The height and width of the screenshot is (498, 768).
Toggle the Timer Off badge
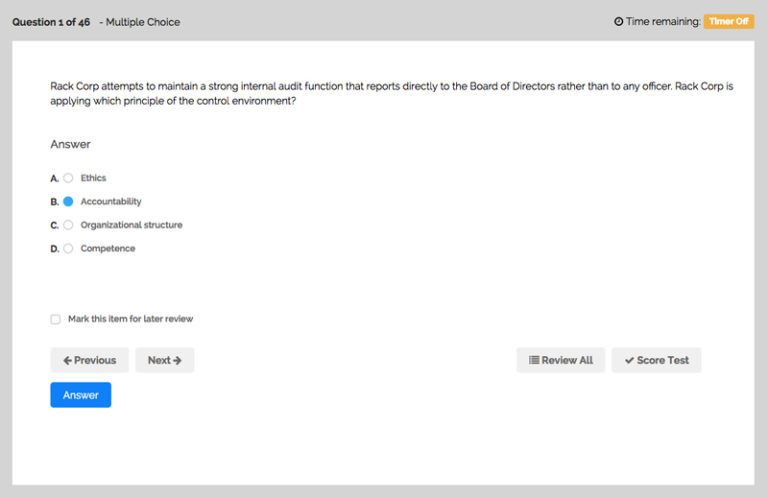tap(728, 21)
